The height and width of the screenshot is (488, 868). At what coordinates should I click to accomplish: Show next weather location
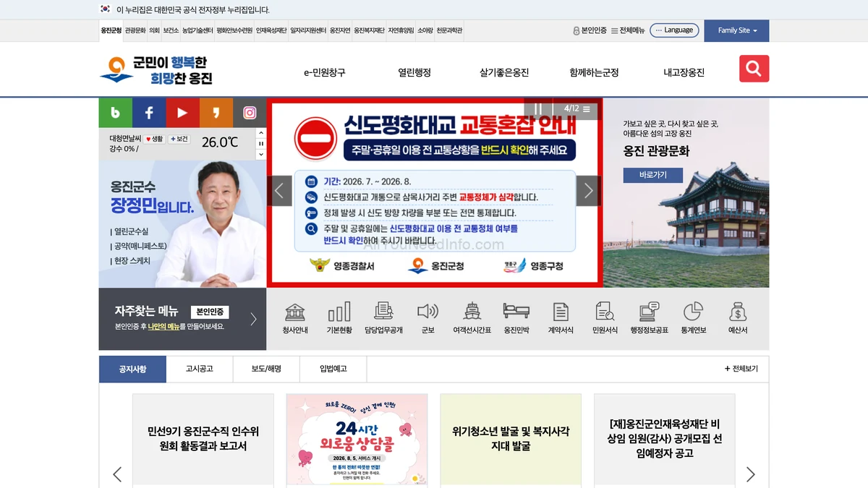(x=261, y=155)
